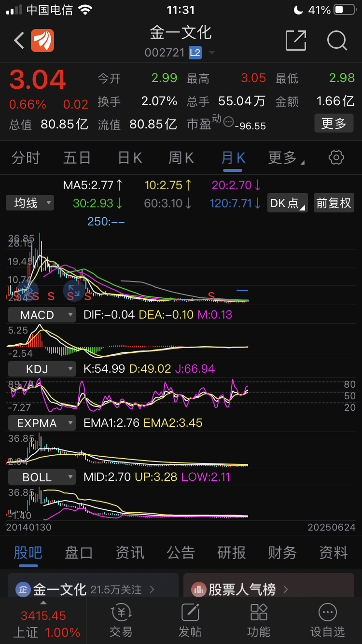362x644 pixels.
Task: Tap the L2 level badge
Action: [195, 53]
